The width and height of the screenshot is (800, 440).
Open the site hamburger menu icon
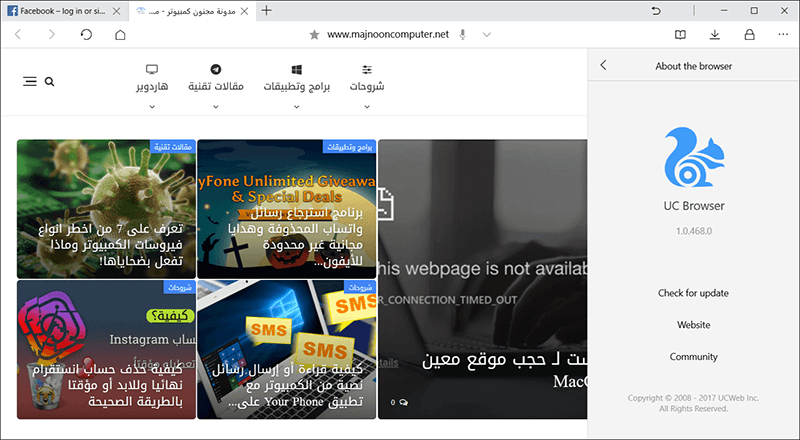(x=30, y=81)
